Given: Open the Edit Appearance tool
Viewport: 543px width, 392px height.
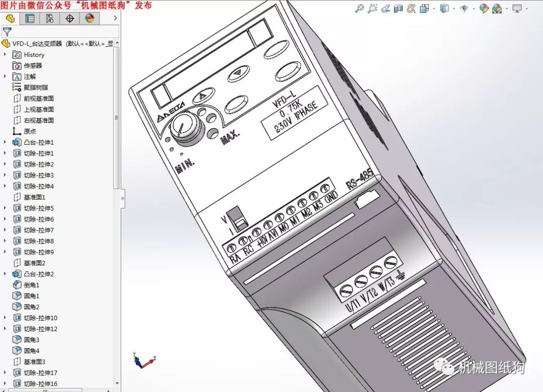Looking at the screenshot, I should [484, 9].
